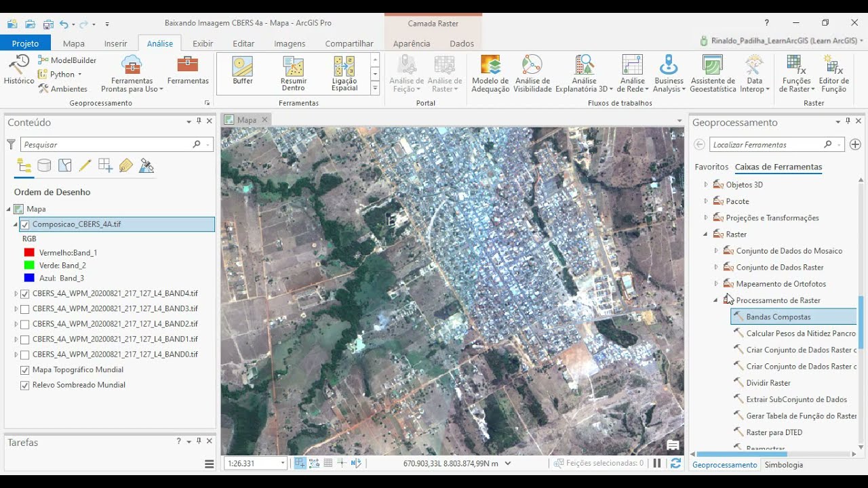868x488 pixels.
Task: Save the project
Action: (x=47, y=24)
